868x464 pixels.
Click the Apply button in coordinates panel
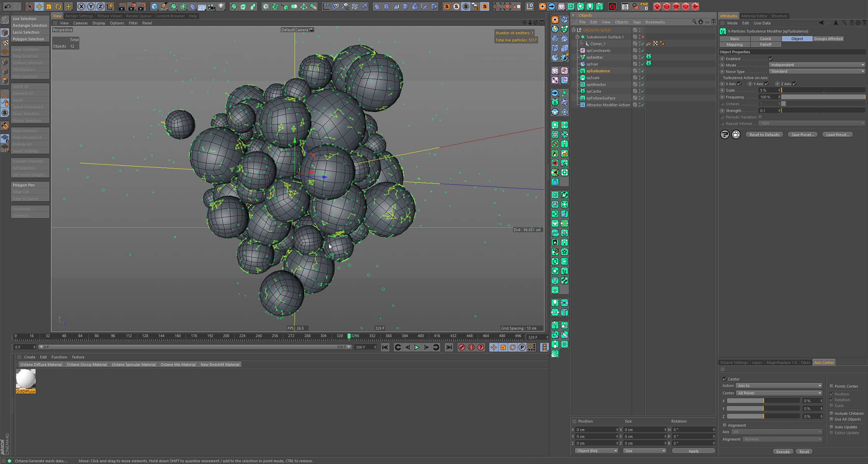pyautogui.click(x=693, y=451)
